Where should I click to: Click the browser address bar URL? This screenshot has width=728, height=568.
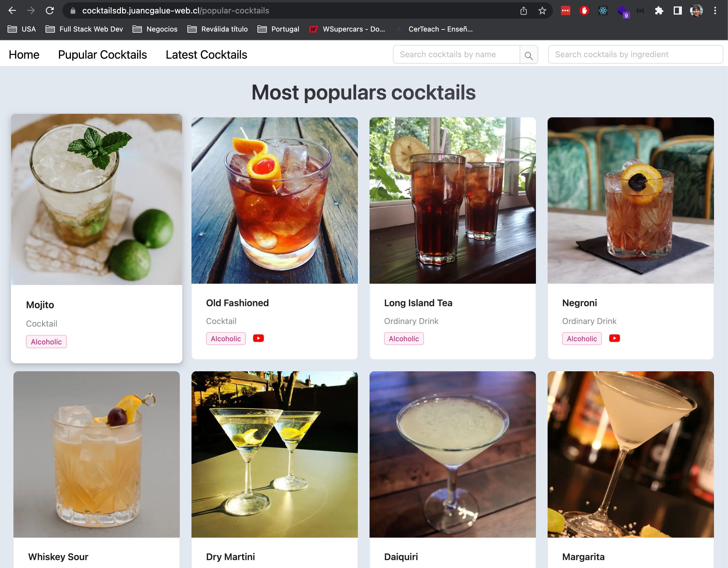coord(175,11)
